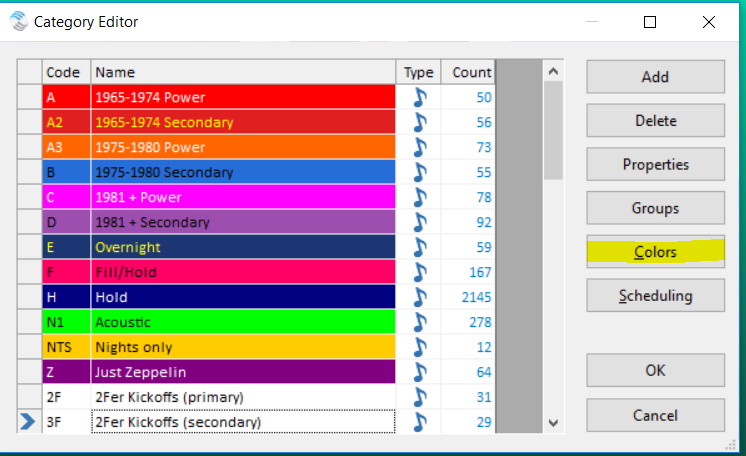Sort by the Count column header
746x456 pixels.
470,72
